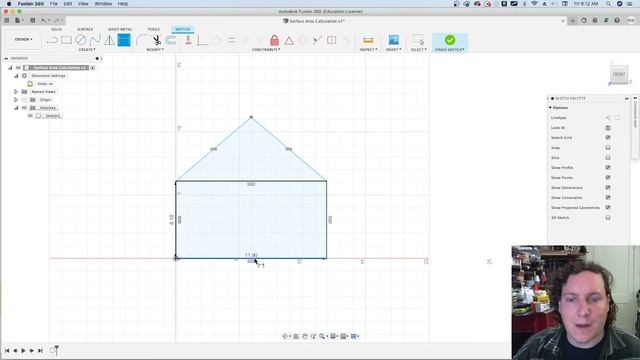640x360 pixels.
Task: Open the Select dropdown menu
Action: click(x=418, y=49)
